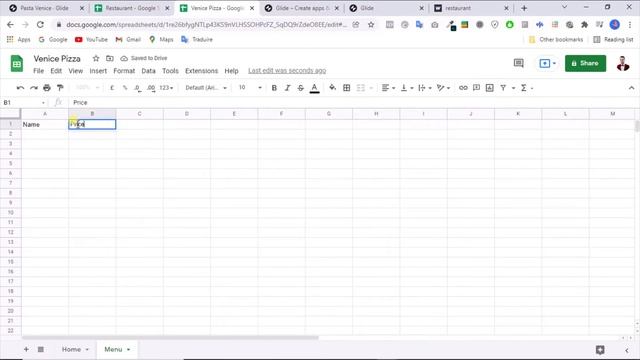Open vertical align dropdown
The height and width of the screenshot is (360, 640).
[x=407, y=88]
